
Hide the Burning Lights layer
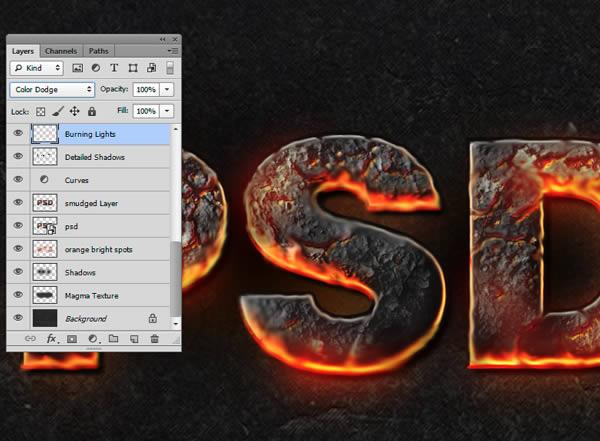point(18,133)
